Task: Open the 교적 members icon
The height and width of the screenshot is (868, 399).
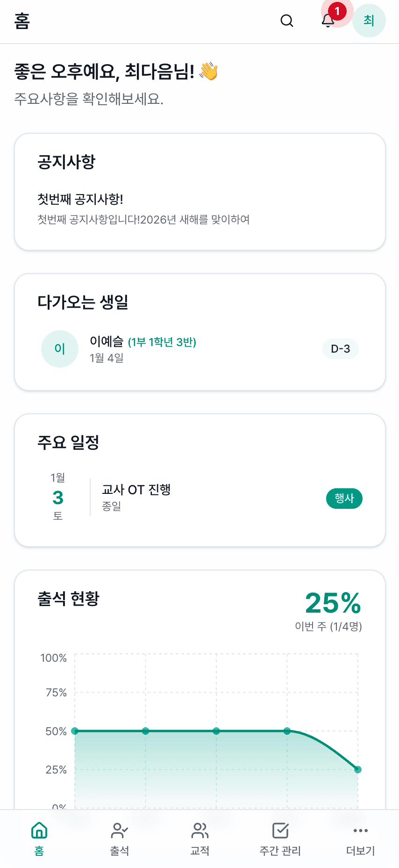Action: (200, 831)
